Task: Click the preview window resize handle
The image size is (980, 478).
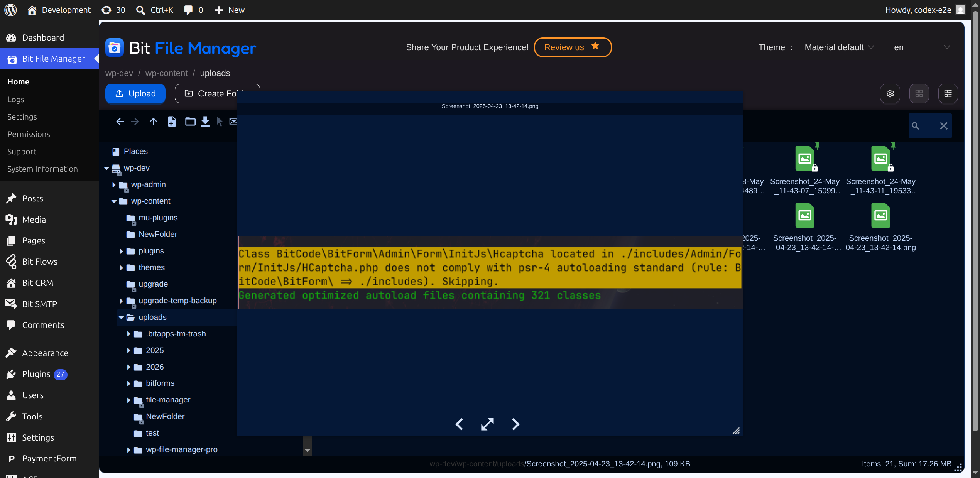Action: click(737, 431)
